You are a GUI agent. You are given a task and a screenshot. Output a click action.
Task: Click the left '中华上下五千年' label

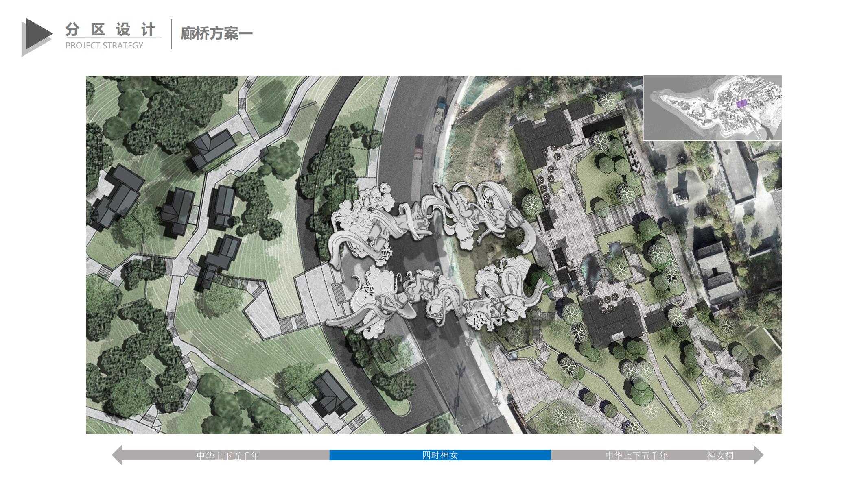[x=228, y=455]
